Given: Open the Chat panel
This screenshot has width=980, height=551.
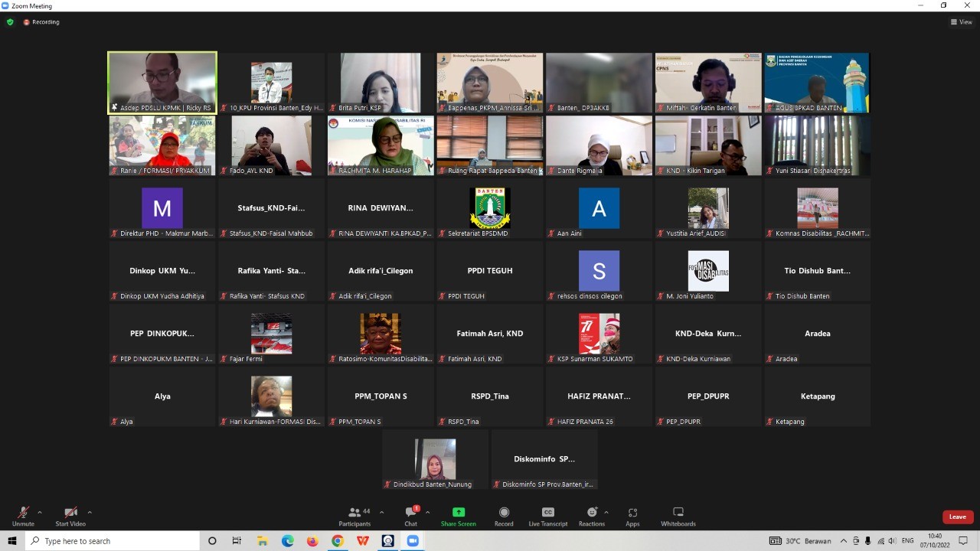Looking at the screenshot, I should pyautogui.click(x=410, y=517).
